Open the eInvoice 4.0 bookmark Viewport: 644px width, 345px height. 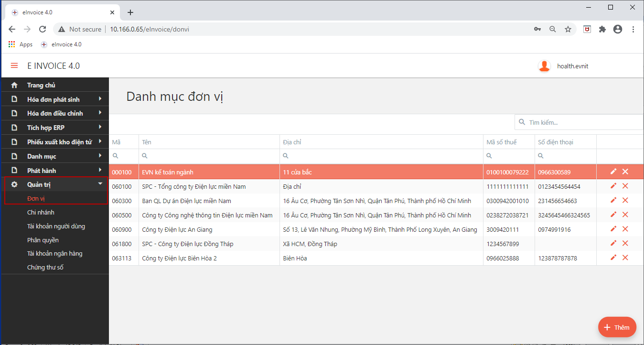tap(61, 44)
